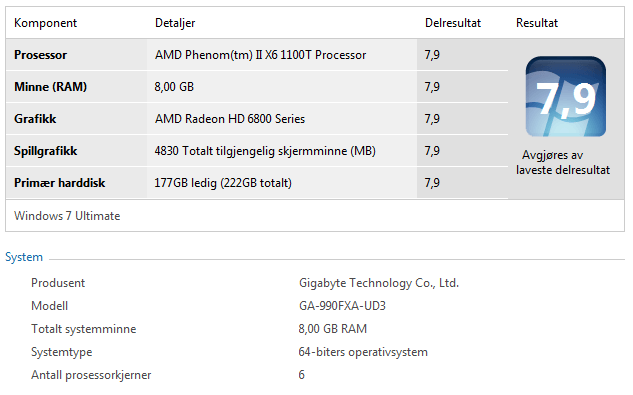Click AMD Phenom II X6 1100T Processor text
633x395 pixels.
point(260,55)
